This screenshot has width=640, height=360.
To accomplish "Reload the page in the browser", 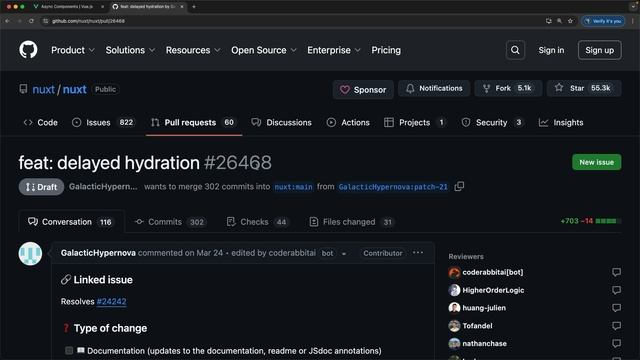I will point(31,21).
